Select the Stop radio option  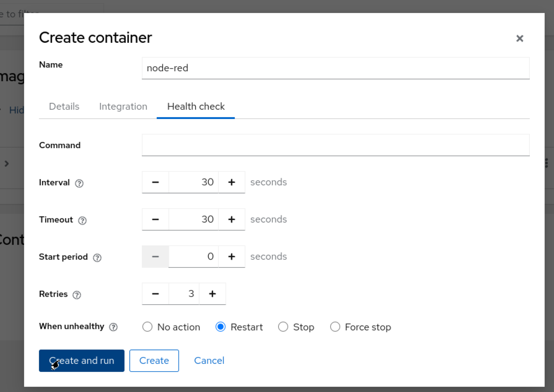pyautogui.click(x=283, y=327)
